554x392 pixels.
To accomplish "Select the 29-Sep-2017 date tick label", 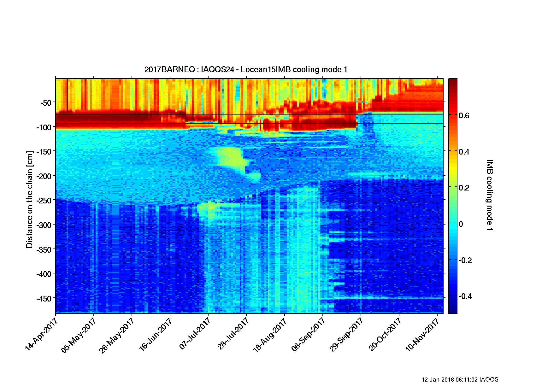I will pos(346,335).
